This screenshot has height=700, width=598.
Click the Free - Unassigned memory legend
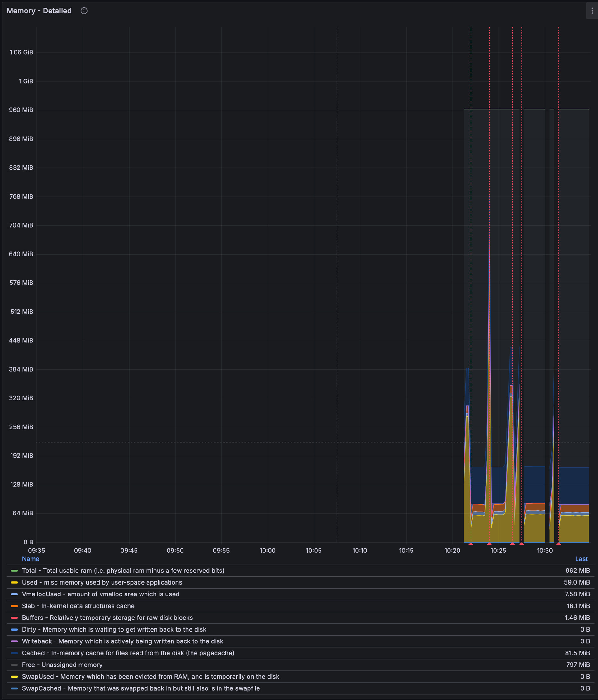click(62, 665)
